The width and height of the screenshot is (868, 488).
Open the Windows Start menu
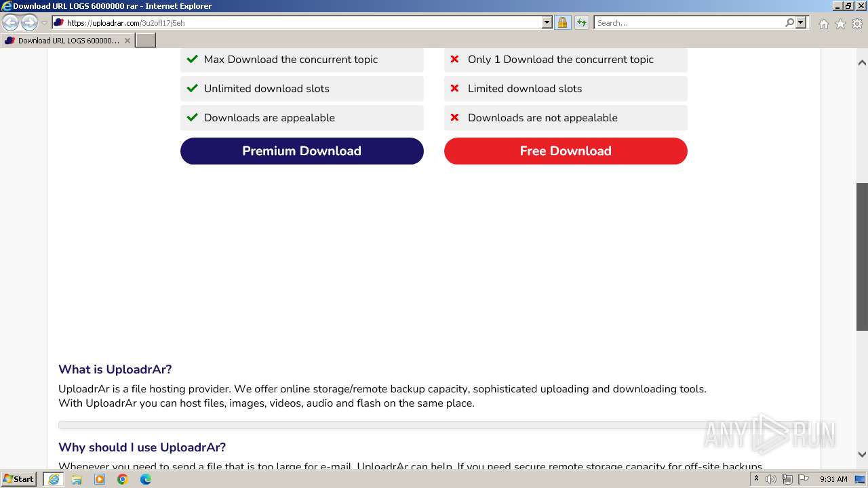coord(19,479)
